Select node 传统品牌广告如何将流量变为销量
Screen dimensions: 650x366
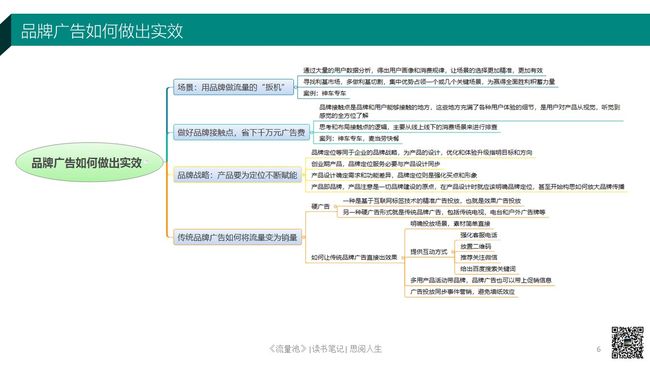(x=237, y=237)
